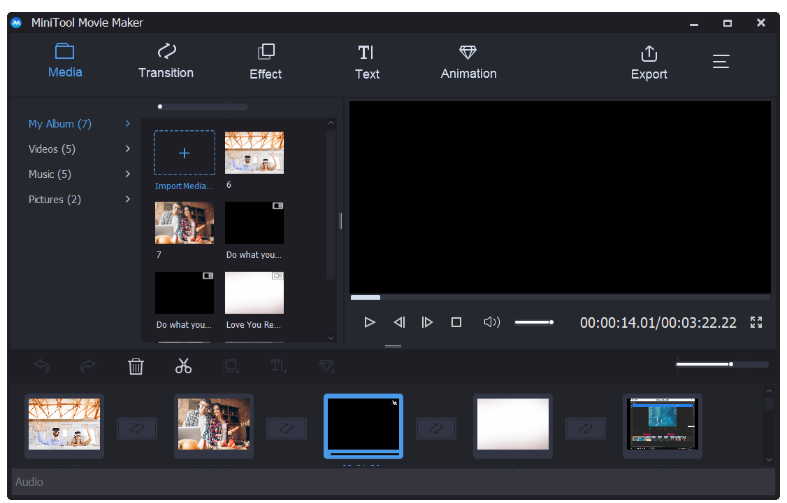
Task: Open the Text tab
Action: pos(367,62)
